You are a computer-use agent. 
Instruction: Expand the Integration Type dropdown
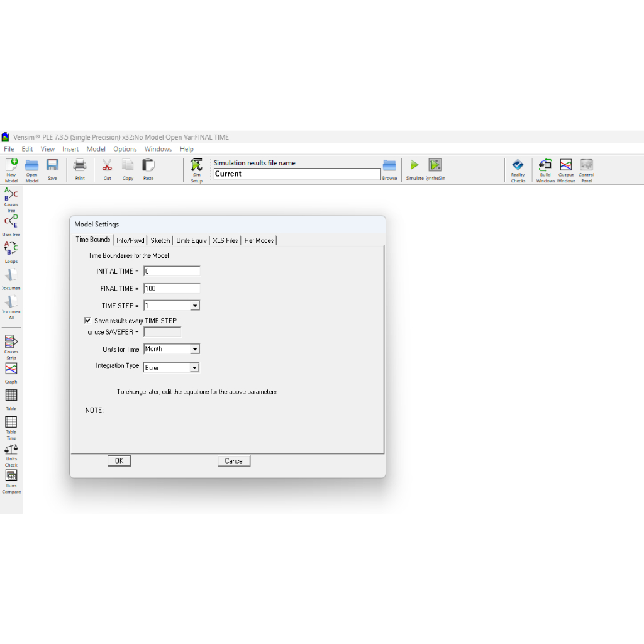point(194,368)
